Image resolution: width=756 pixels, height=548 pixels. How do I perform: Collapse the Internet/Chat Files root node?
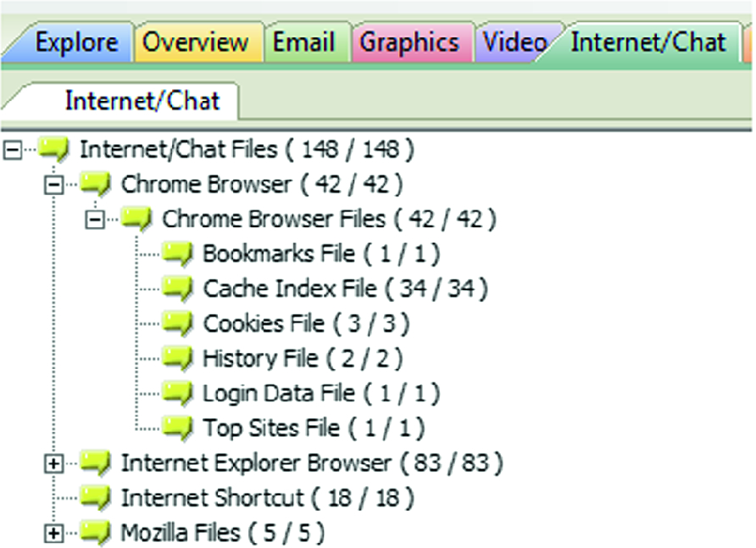(x=13, y=150)
